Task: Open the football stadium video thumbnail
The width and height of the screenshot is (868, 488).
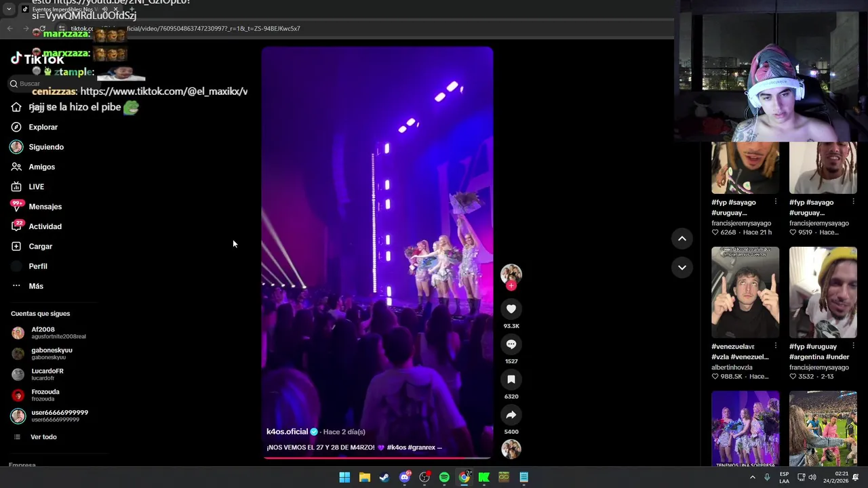Action: pos(823,428)
